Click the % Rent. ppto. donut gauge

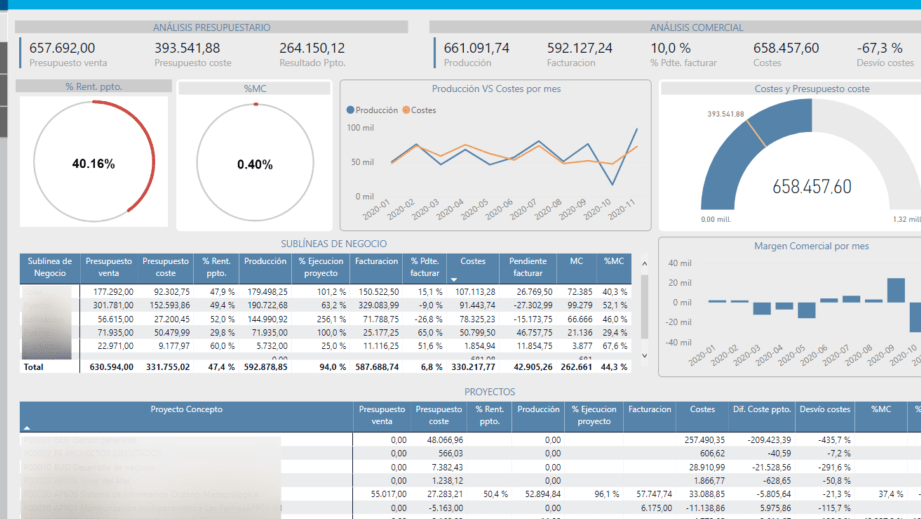[x=94, y=161]
